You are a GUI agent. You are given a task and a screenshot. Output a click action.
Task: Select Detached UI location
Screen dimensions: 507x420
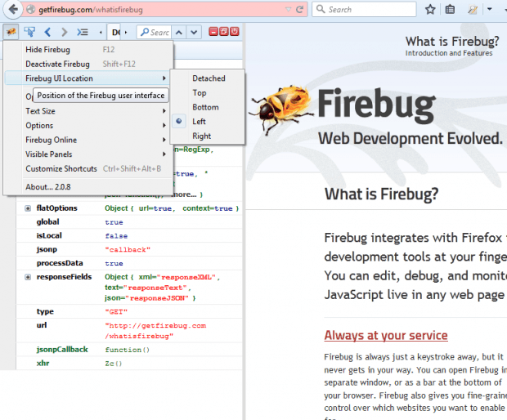pos(208,78)
